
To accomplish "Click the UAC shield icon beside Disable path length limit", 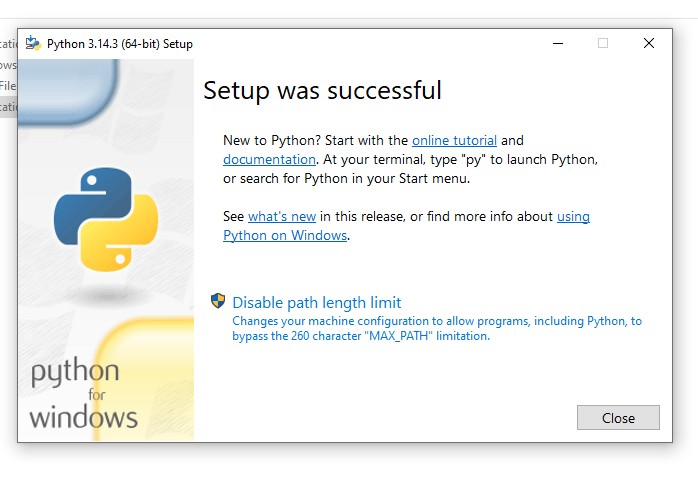I will (x=218, y=301).
